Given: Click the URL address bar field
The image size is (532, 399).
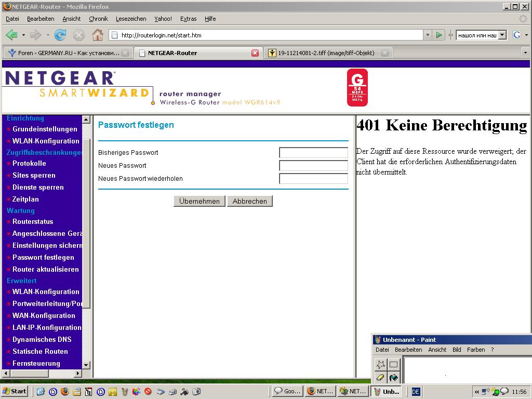Looking at the screenshot, I should click(x=266, y=35).
